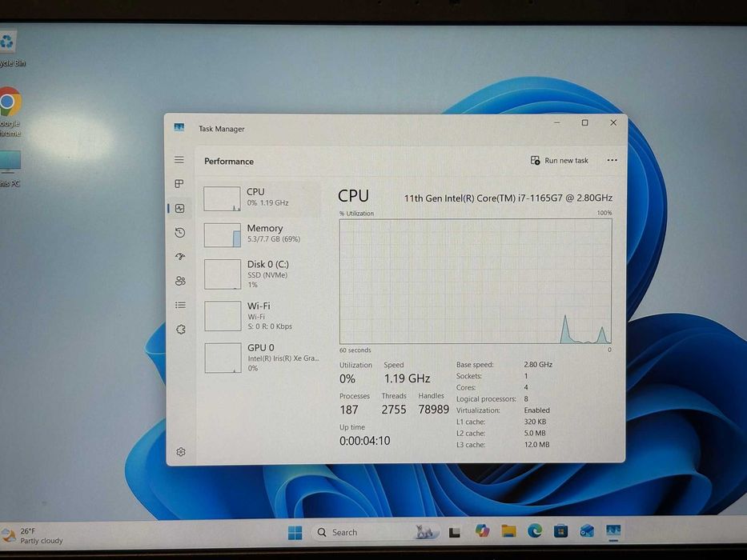
Task: Click the CPU mini graph thumbnail
Action: (x=222, y=198)
